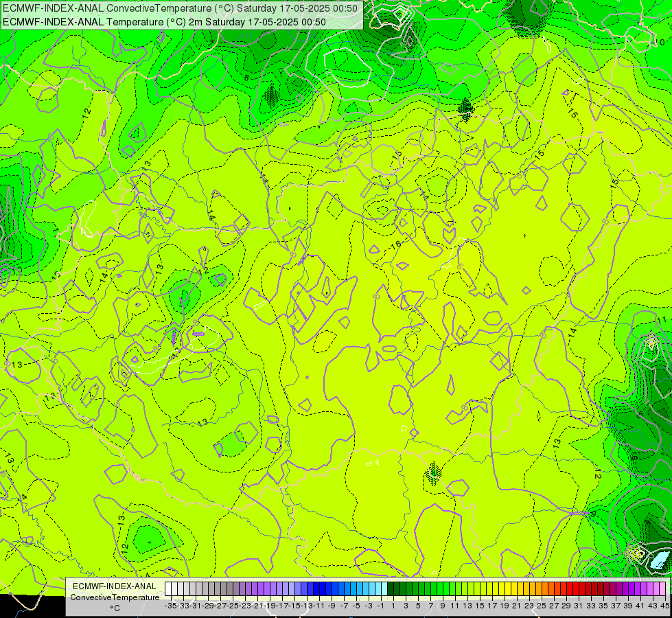This screenshot has width=672, height=618.
Task: Click legend value 25
Action: pos(542,606)
